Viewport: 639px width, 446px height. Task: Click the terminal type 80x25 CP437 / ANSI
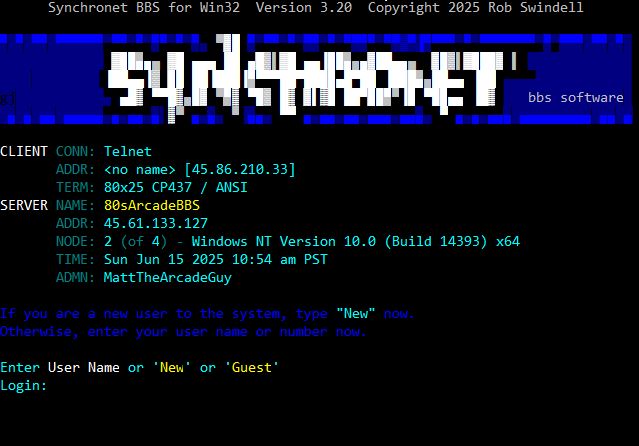(x=176, y=187)
